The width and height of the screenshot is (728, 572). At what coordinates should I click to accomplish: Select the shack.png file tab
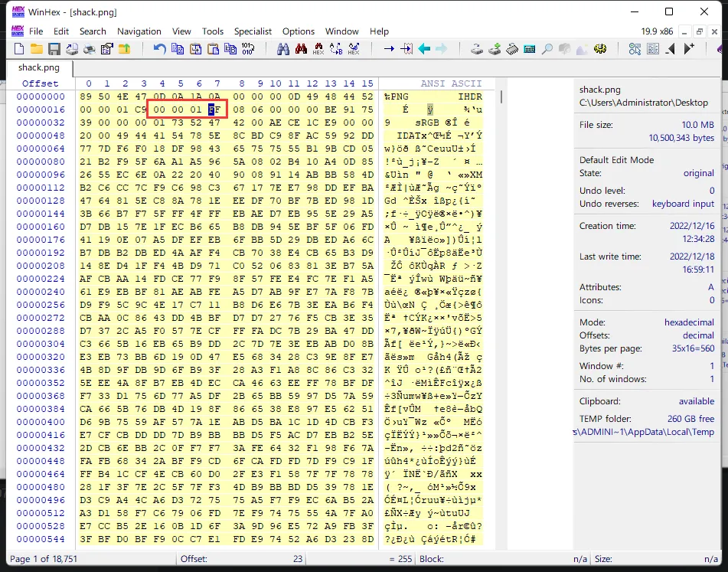38,67
